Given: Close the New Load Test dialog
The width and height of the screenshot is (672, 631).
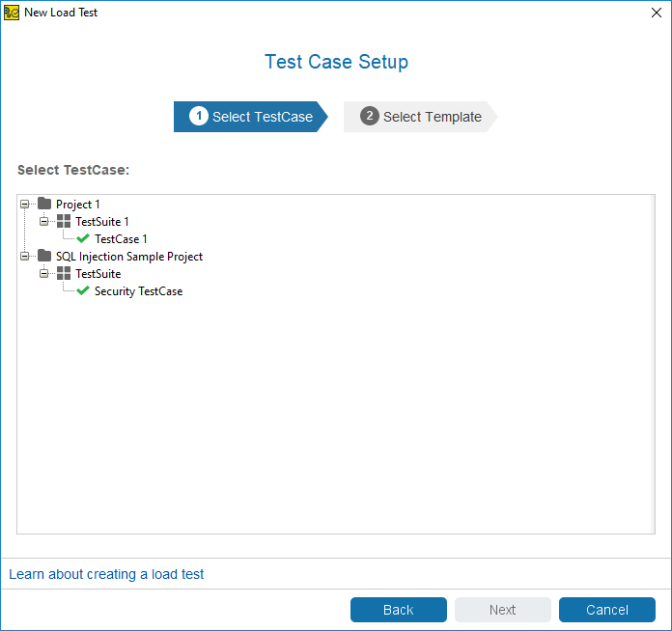Looking at the screenshot, I should (x=657, y=13).
